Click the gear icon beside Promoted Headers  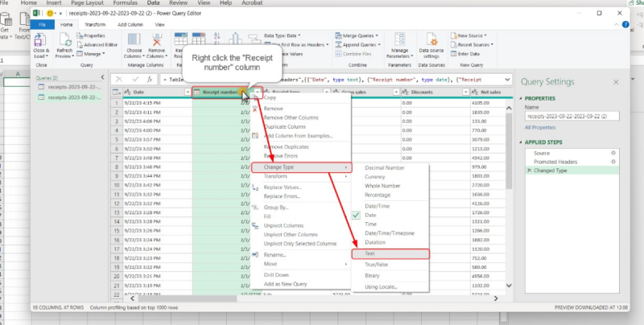click(613, 162)
